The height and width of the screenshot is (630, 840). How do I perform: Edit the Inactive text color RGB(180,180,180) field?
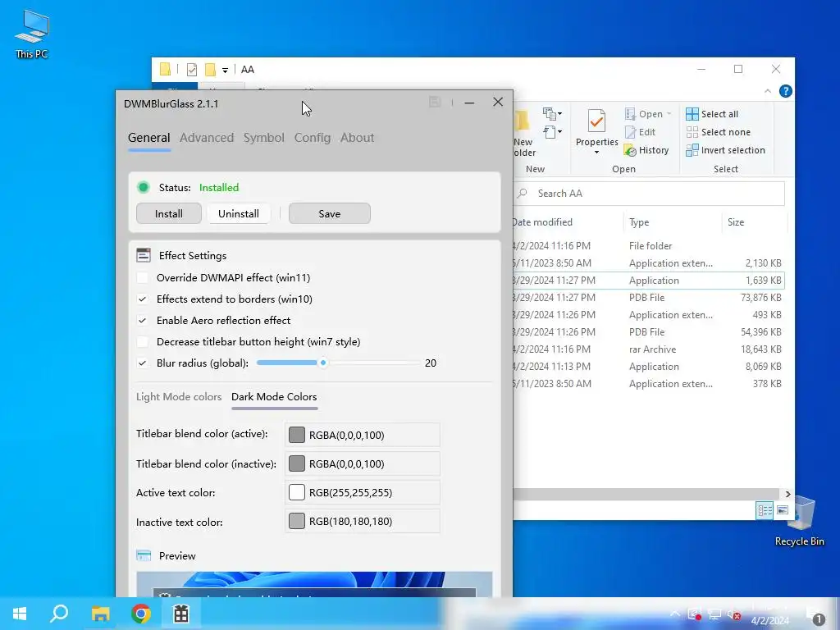tap(363, 521)
